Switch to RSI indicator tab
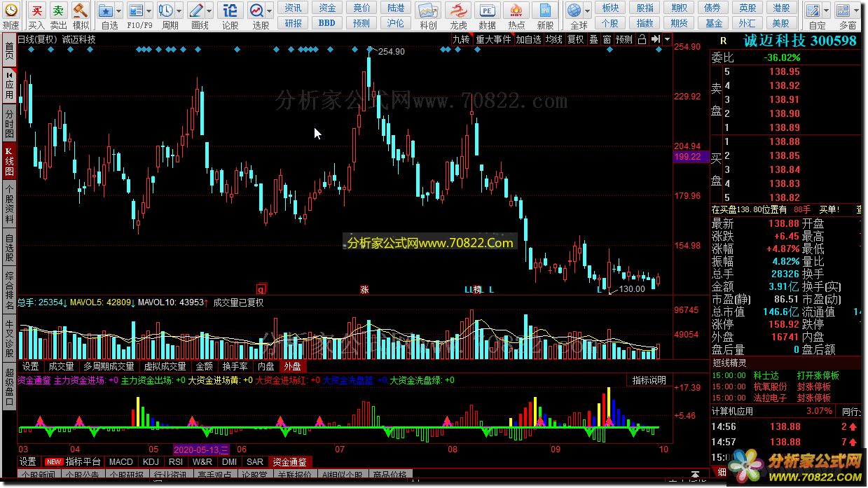Image resolution: width=868 pixels, height=488 pixels. click(x=176, y=462)
